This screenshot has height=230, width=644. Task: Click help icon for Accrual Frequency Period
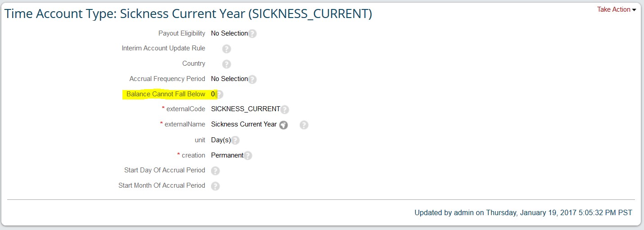(252, 80)
